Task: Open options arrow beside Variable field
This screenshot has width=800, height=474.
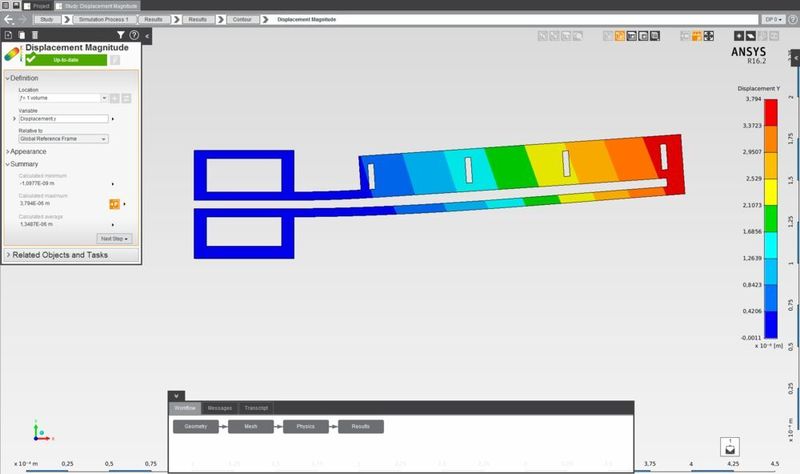Action: (x=113, y=119)
